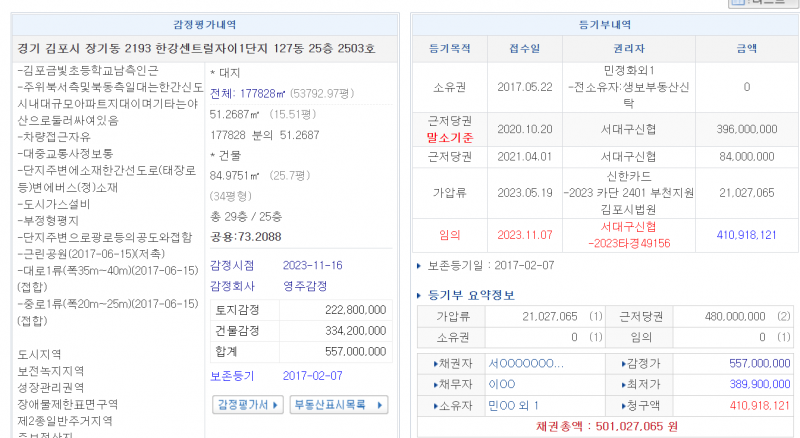Click the 채무자 name 이OO
The image size is (800, 438).
click(502, 384)
